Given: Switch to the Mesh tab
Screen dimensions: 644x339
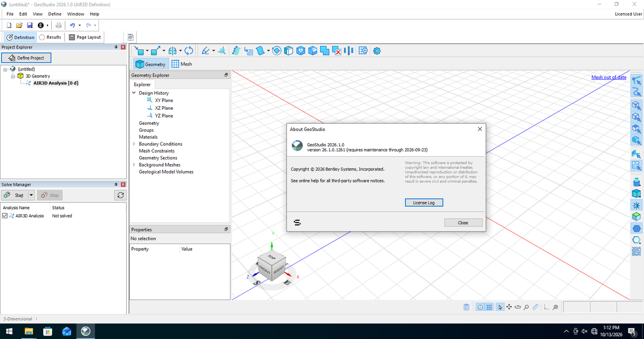Looking at the screenshot, I should pos(182,64).
